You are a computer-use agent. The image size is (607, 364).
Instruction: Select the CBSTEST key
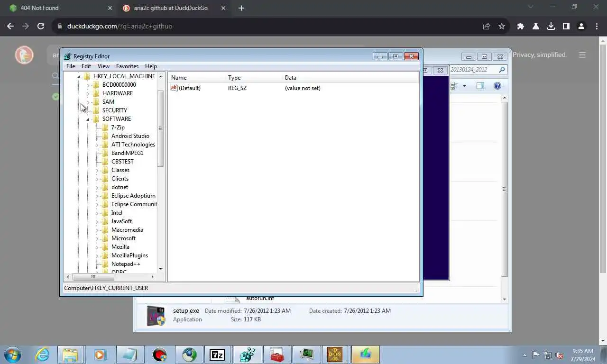[x=122, y=162]
